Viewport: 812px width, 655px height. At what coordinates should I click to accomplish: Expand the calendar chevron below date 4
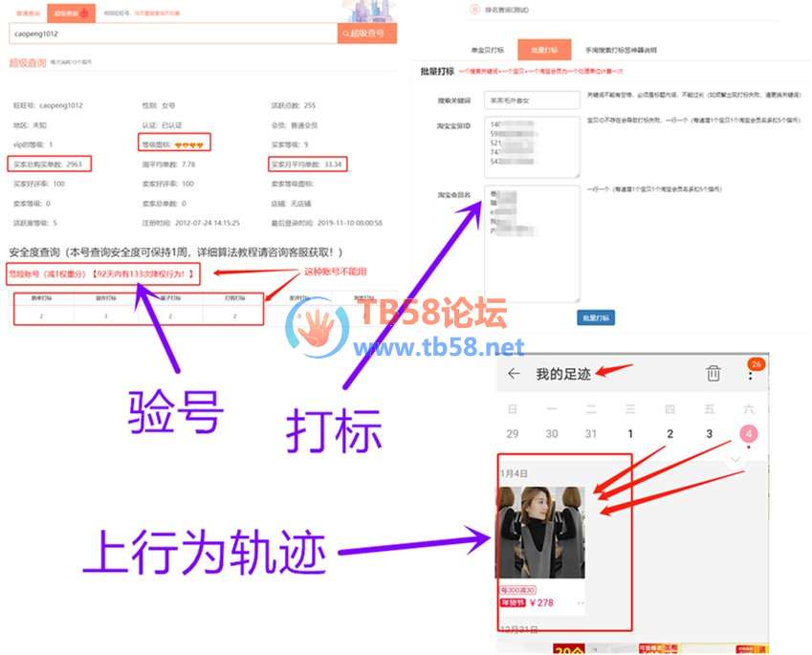pyautogui.click(x=735, y=460)
